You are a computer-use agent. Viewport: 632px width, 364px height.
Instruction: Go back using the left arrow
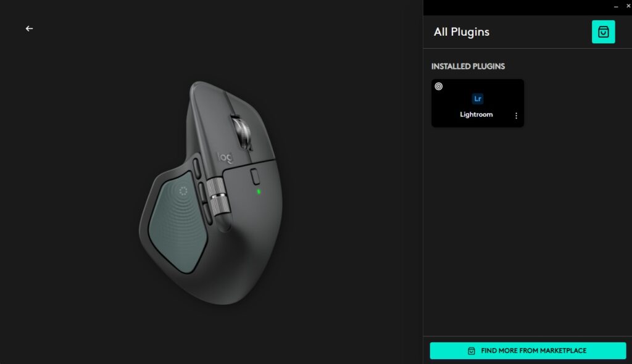[x=29, y=28]
